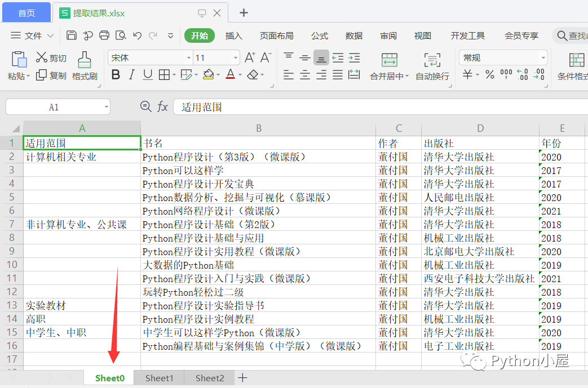Switch to 页面布局 ribbon tab

tap(276, 35)
